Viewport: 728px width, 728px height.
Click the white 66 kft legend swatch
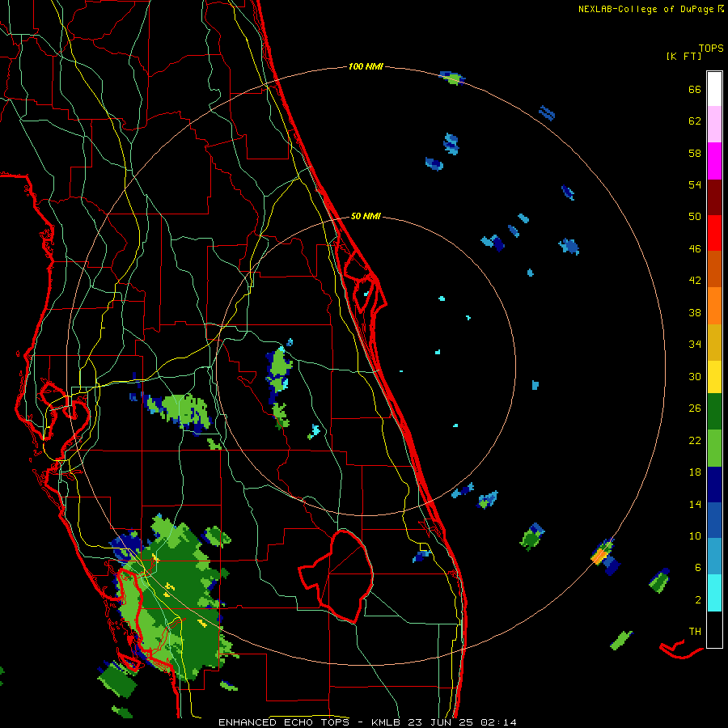(x=714, y=89)
